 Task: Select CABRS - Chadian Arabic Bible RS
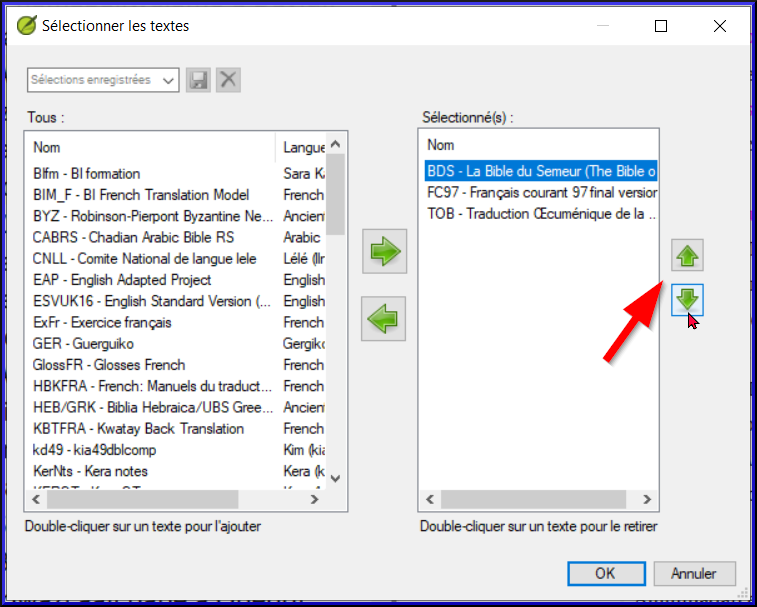pos(133,238)
